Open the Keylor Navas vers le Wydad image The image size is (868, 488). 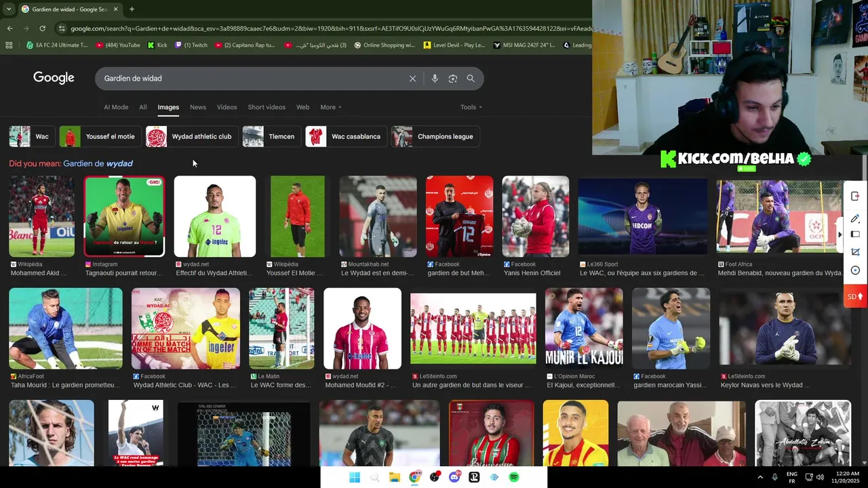(785, 329)
